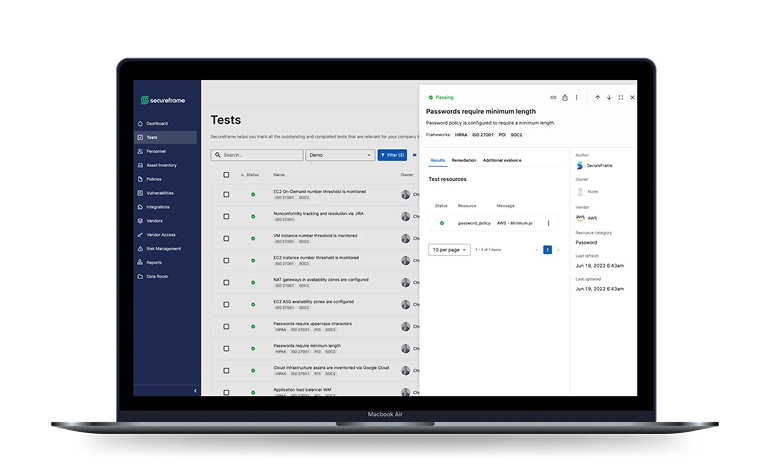Open password_policy row actions menu
769x469 pixels.
click(x=548, y=223)
